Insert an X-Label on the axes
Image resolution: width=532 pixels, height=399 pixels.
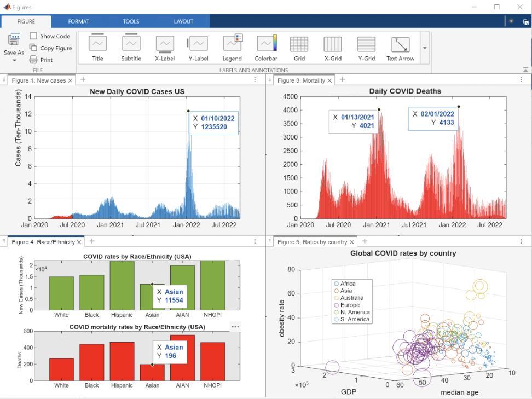coord(165,47)
